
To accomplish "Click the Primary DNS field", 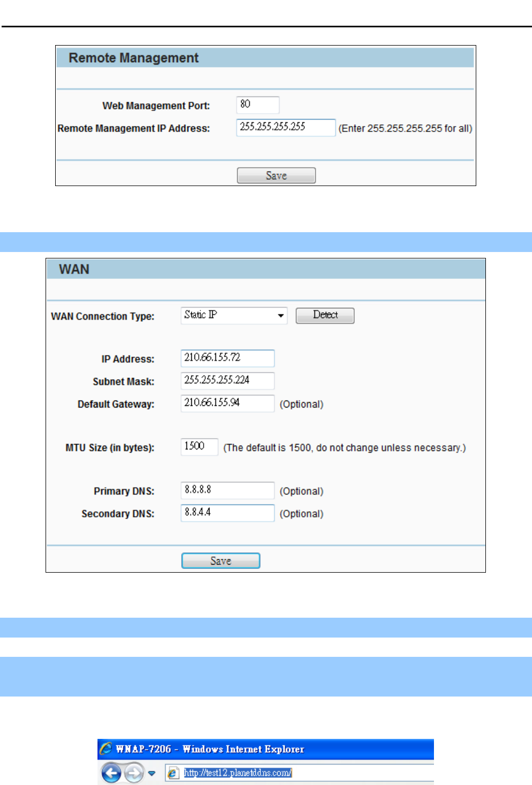I will pyautogui.click(x=228, y=490).
